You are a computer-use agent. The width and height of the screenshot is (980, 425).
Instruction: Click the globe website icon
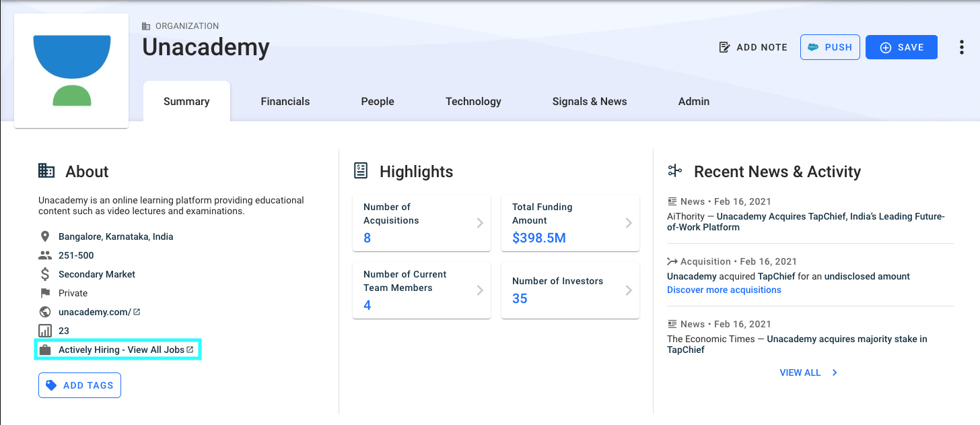(45, 312)
